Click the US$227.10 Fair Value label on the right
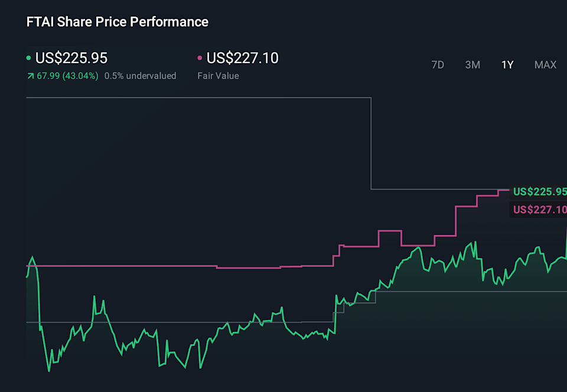This screenshot has width=567, height=392. 539,210
